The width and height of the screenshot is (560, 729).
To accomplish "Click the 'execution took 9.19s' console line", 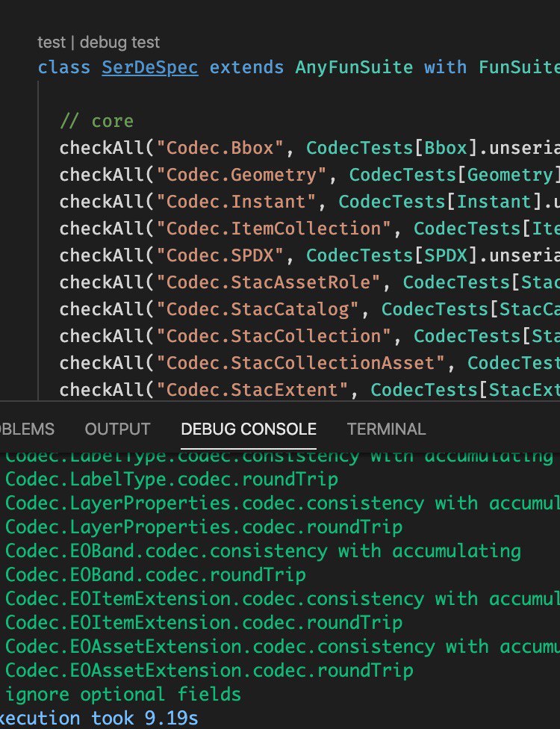I will (100, 719).
